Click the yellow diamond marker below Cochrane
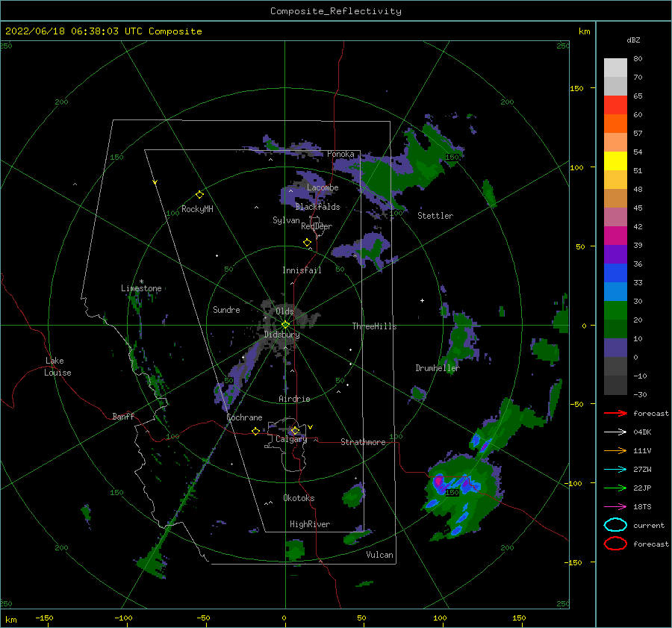 pos(255,432)
